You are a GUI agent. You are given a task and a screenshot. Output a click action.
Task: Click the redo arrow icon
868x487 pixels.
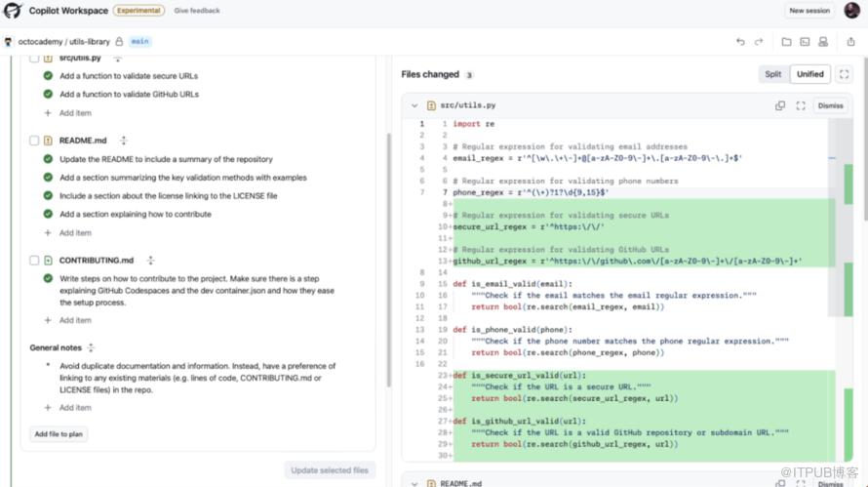(x=759, y=42)
